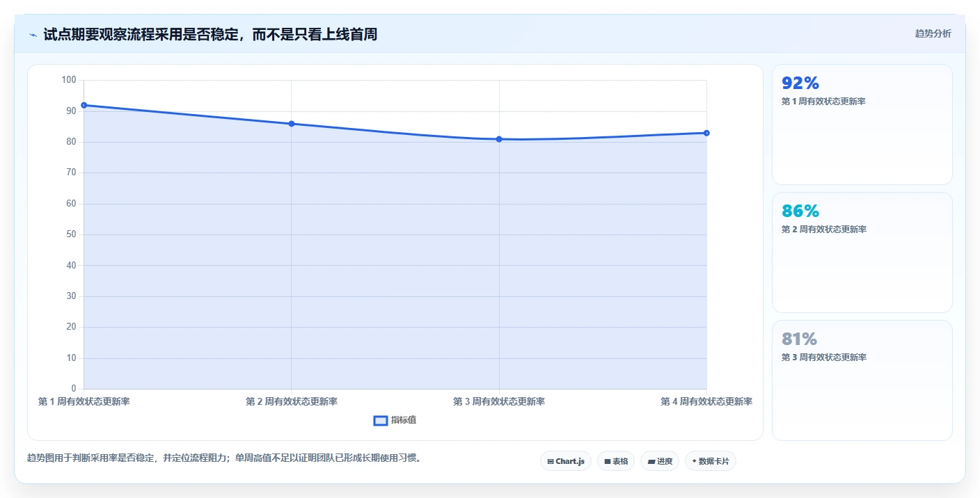The image size is (980, 498).
Task: Click the icon inside the 数据卡片 chip
Action: (694, 461)
